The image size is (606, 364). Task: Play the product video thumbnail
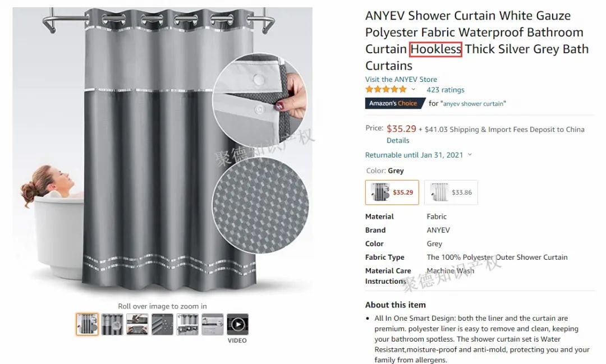pos(238,324)
